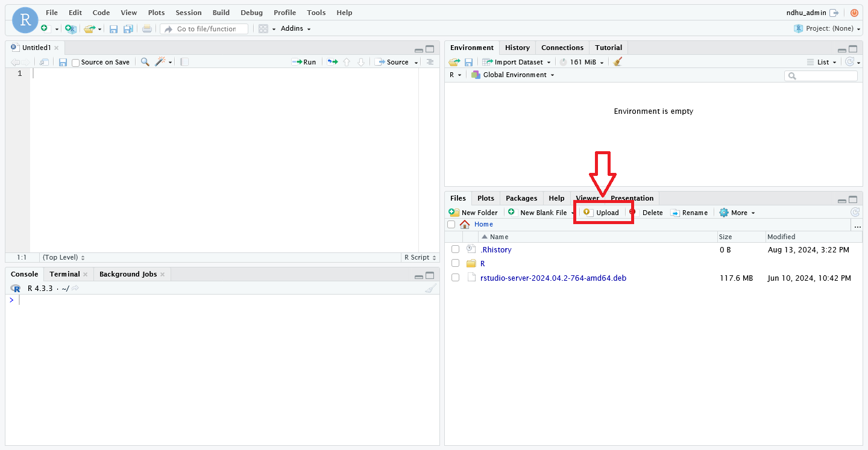Click the Home directory icon in Files

point(465,224)
